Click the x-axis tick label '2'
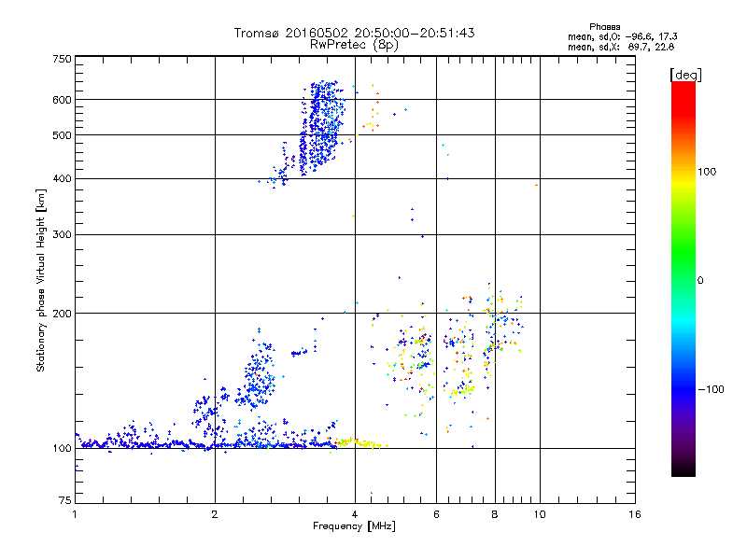The image size is (747, 560). [x=215, y=514]
